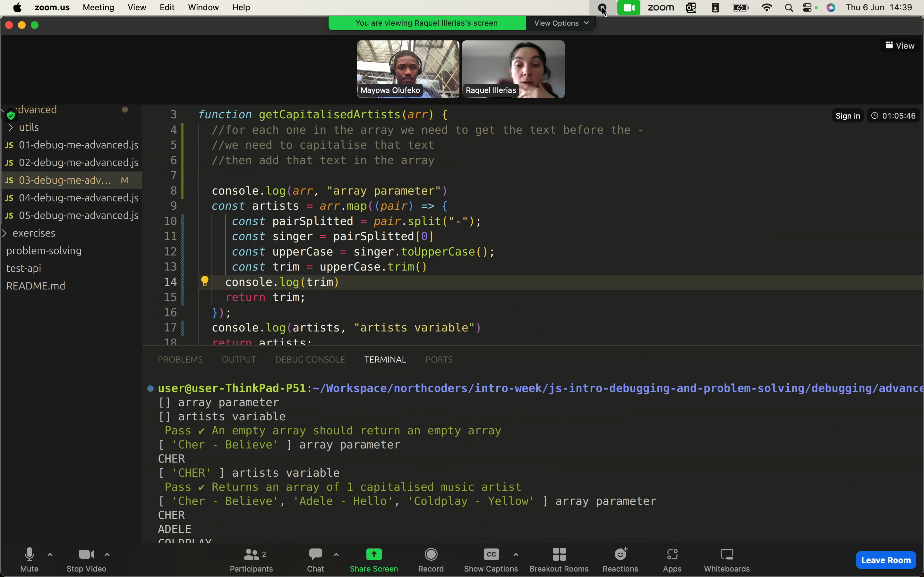Toggle Stop Video camera feed

click(x=85, y=559)
